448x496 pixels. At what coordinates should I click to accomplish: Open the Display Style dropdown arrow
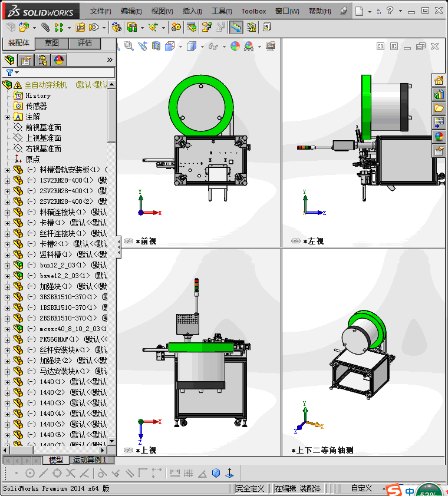point(202,47)
